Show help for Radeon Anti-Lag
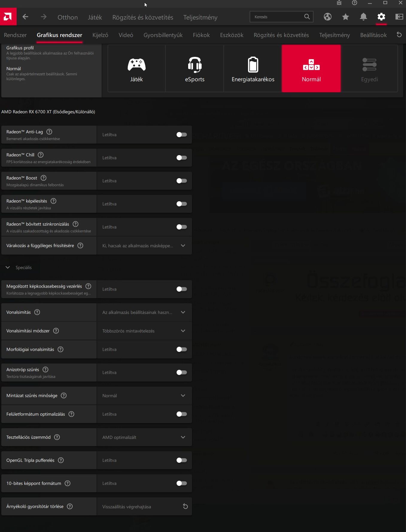This screenshot has width=406, height=532. 49,132
